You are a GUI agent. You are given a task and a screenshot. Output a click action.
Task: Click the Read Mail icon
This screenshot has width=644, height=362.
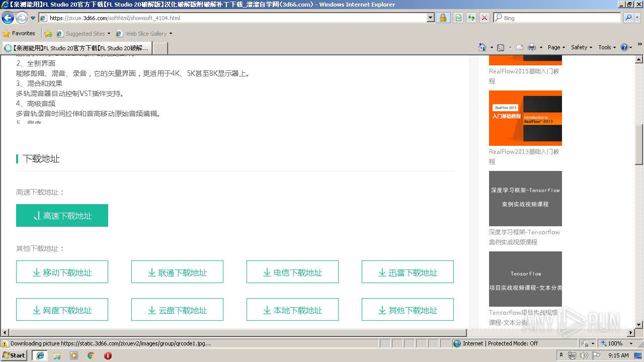point(520,47)
